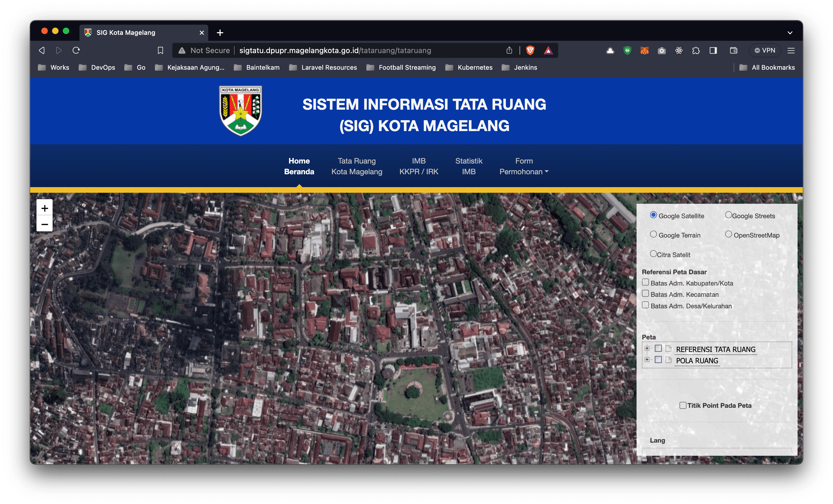
Task: Click Form Permohonan dropdown menu
Action: [523, 166]
